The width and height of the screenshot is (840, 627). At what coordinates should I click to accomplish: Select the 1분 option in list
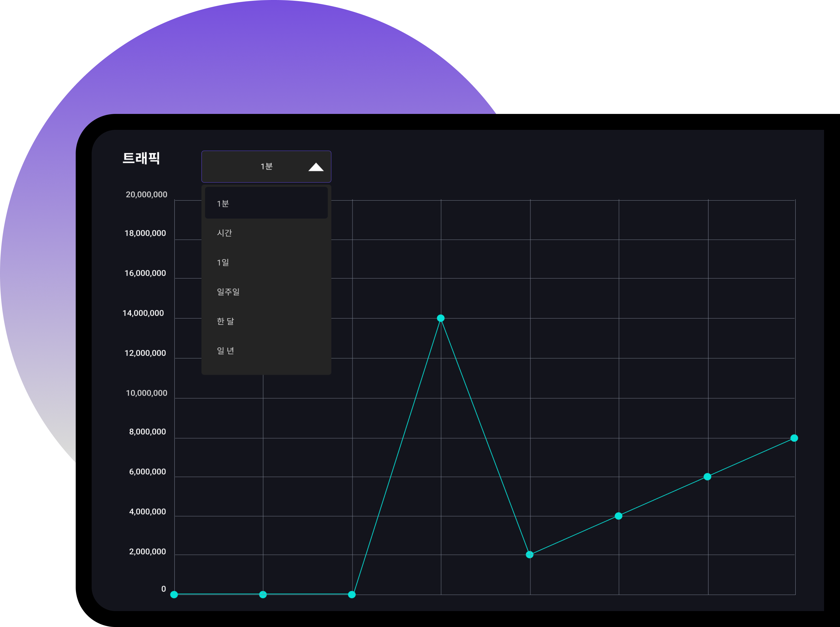[x=266, y=203]
